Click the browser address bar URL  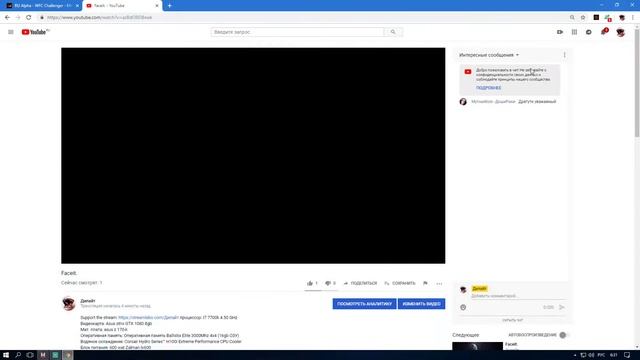(x=99, y=18)
